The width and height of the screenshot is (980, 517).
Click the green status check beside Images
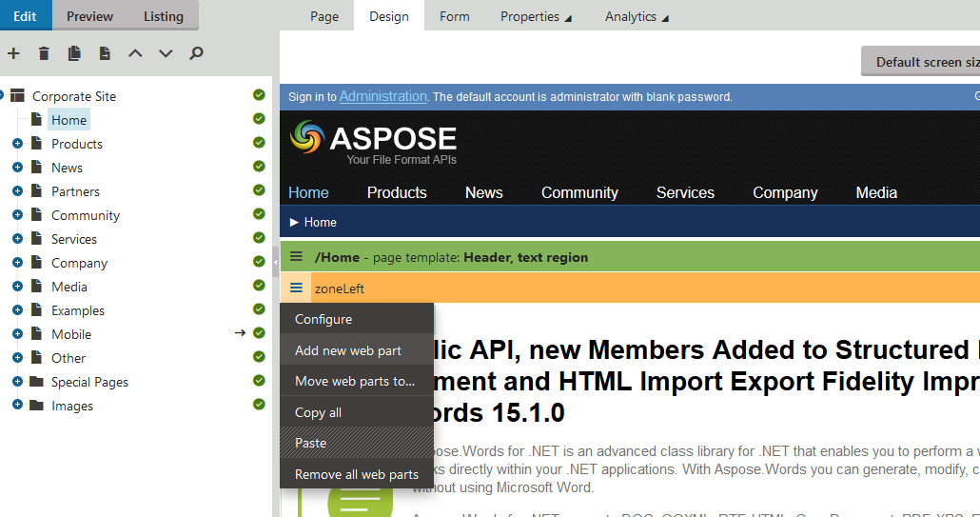[259, 405]
